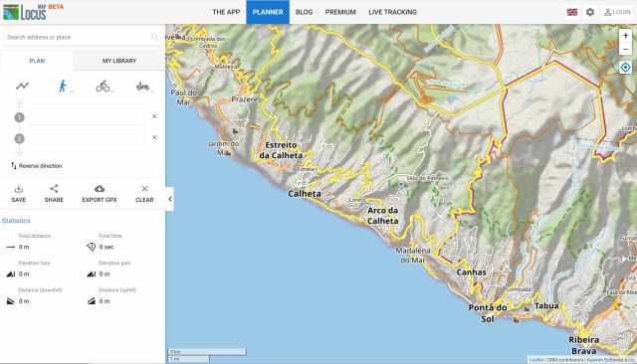
Task: Click the waypoint 2 input field
Action: click(87, 138)
